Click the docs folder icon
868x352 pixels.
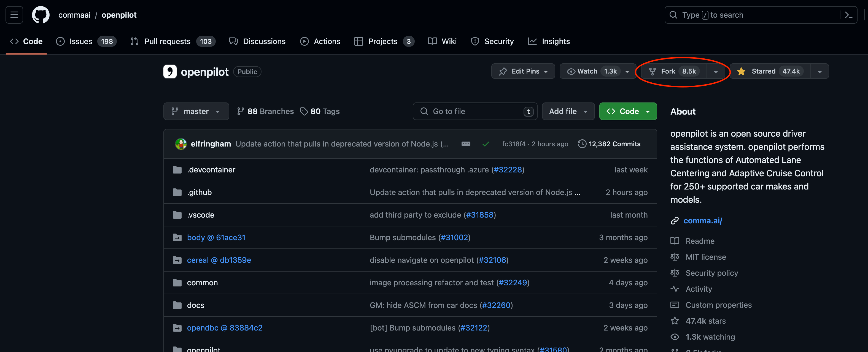pos(177,305)
